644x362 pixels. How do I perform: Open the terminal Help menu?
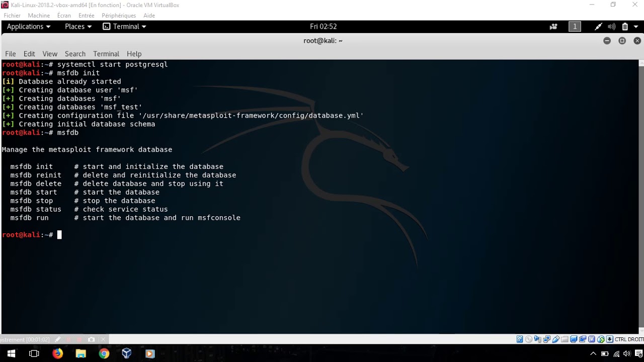click(x=134, y=54)
